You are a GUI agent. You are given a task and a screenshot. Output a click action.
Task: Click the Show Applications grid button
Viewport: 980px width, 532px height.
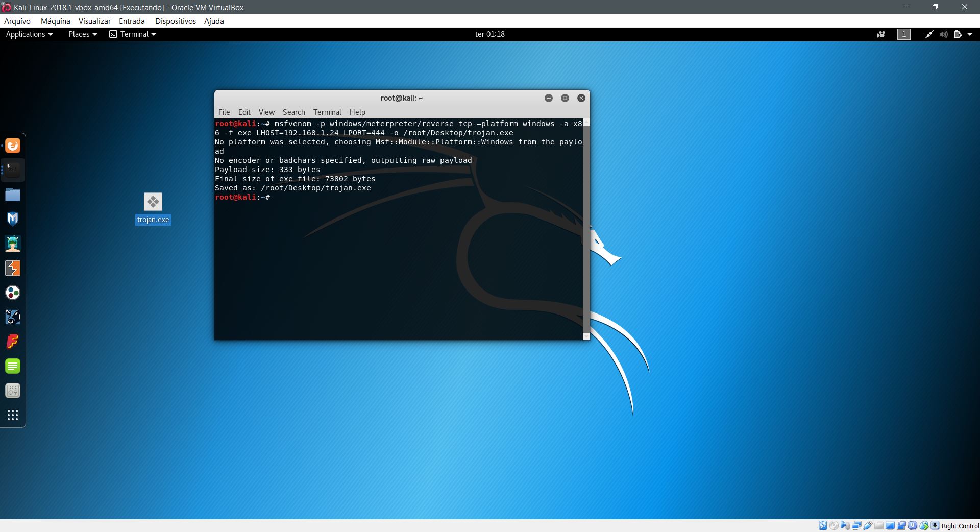[13, 415]
